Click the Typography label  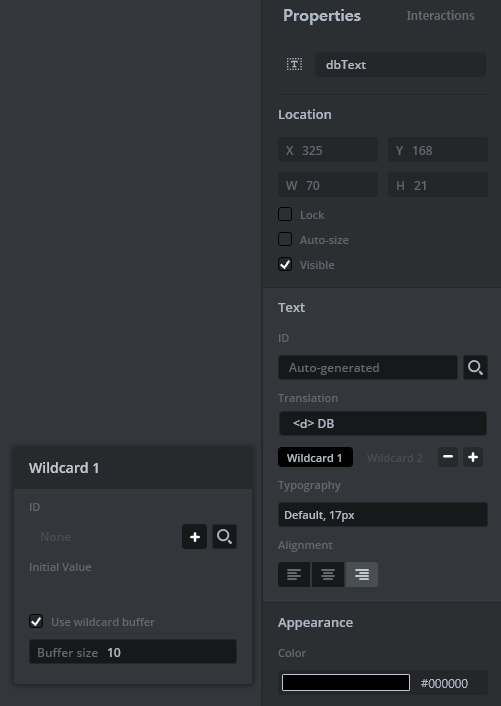(x=309, y=485)
